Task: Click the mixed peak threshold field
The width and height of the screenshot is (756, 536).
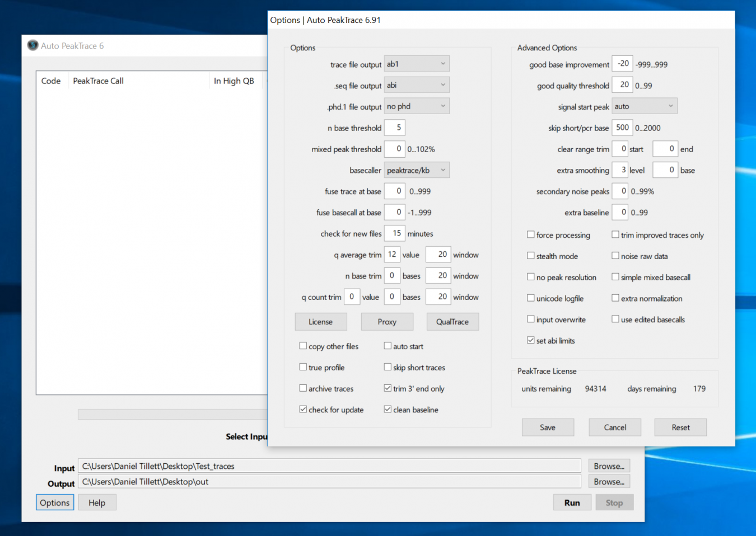Action: point(394,149)
